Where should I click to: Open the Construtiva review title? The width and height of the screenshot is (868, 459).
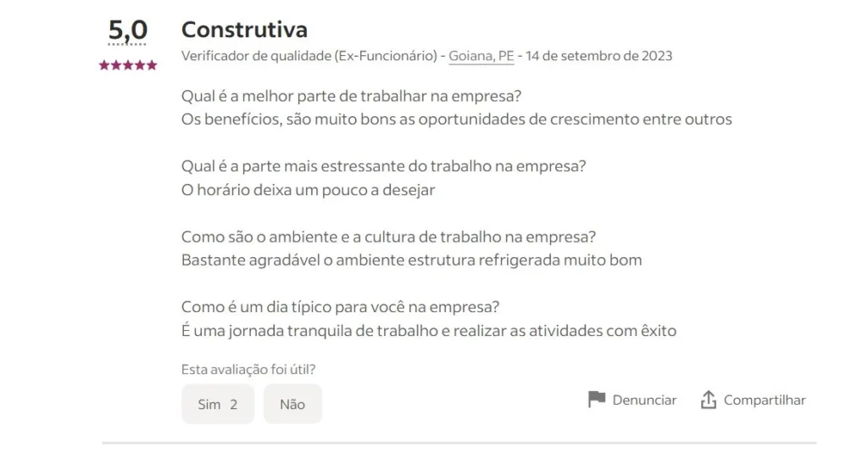(244, 30)
